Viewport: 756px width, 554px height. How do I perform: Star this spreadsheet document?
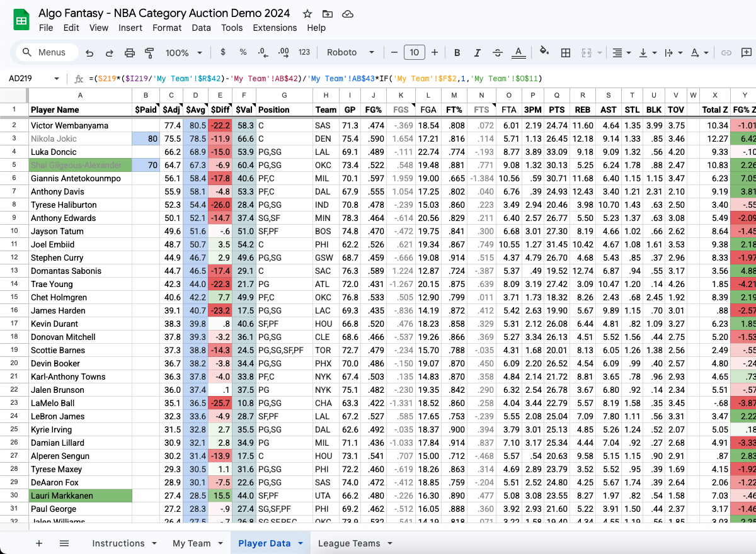307,13
